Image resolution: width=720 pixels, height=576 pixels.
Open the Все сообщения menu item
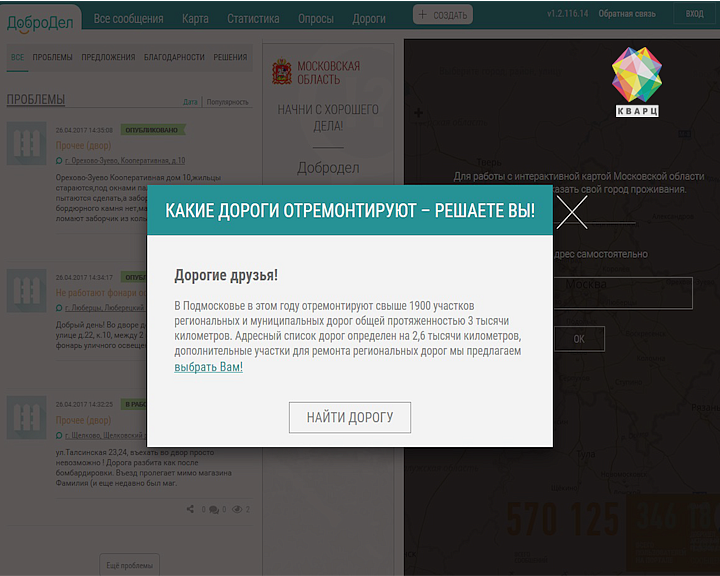coord(129,19)
